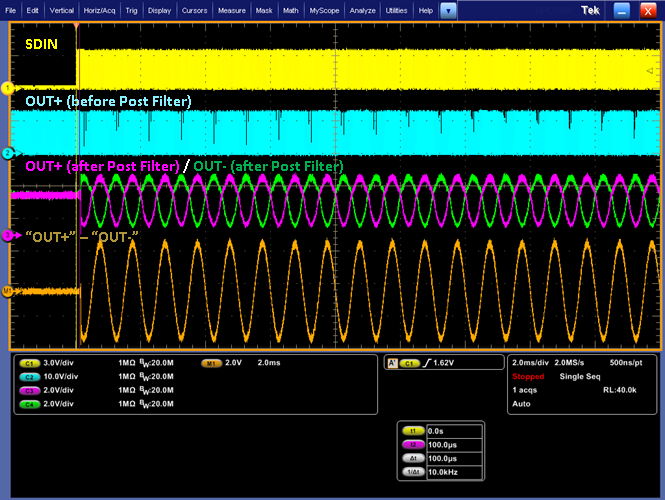Click the channel 1 ground reference marker
The height and width of the screenshot is (500, 665).
click(x=6, y=88)
